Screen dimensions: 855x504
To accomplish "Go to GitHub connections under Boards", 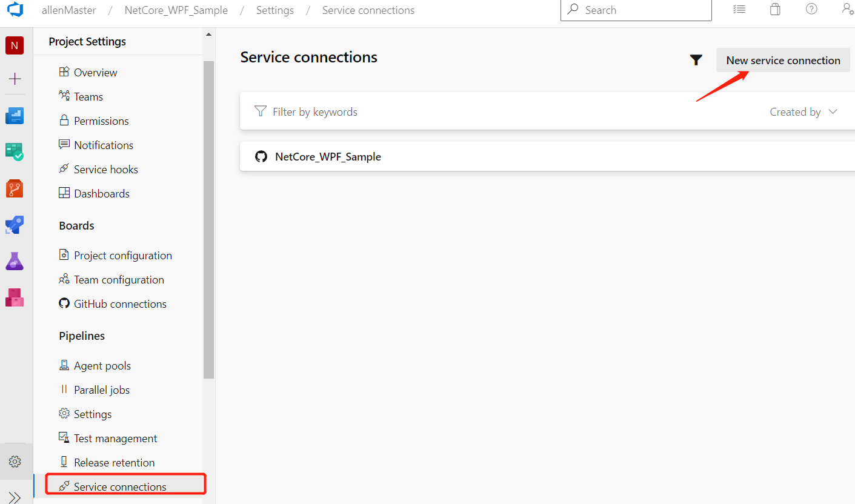I will coord(119,303).
